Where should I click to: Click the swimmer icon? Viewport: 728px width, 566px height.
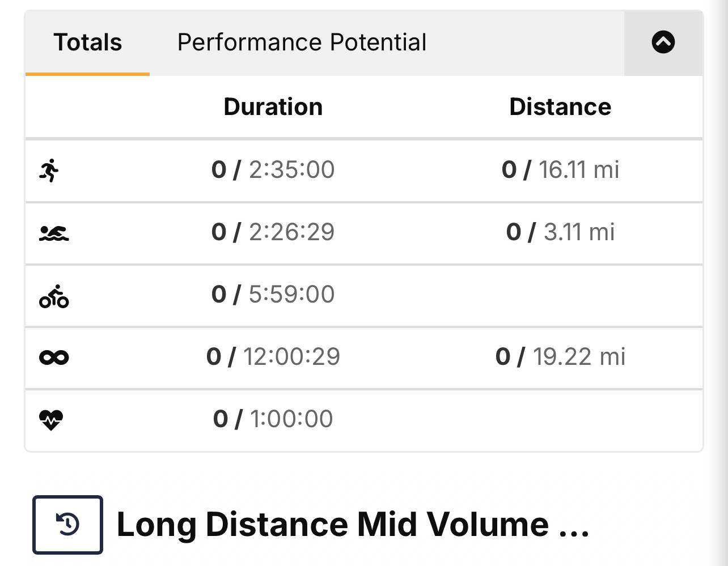tap(54, 233)
